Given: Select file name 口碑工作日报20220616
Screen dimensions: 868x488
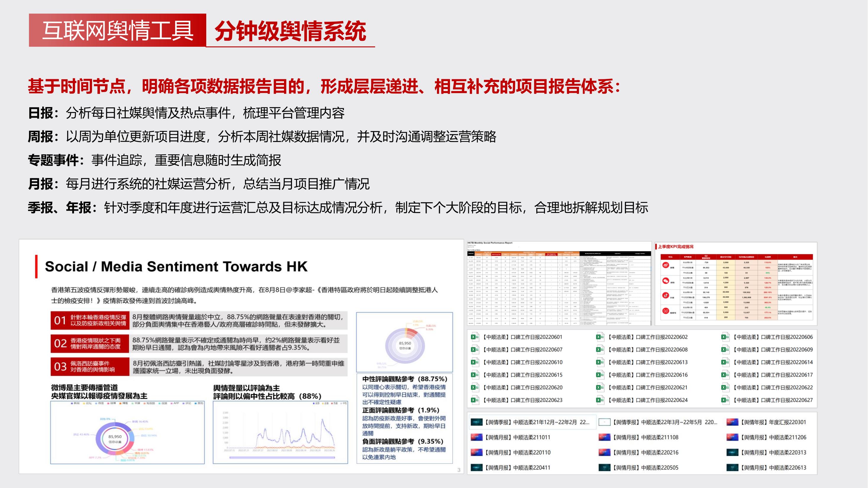Looking at the screenshot, I should click(x=648, y=375).
